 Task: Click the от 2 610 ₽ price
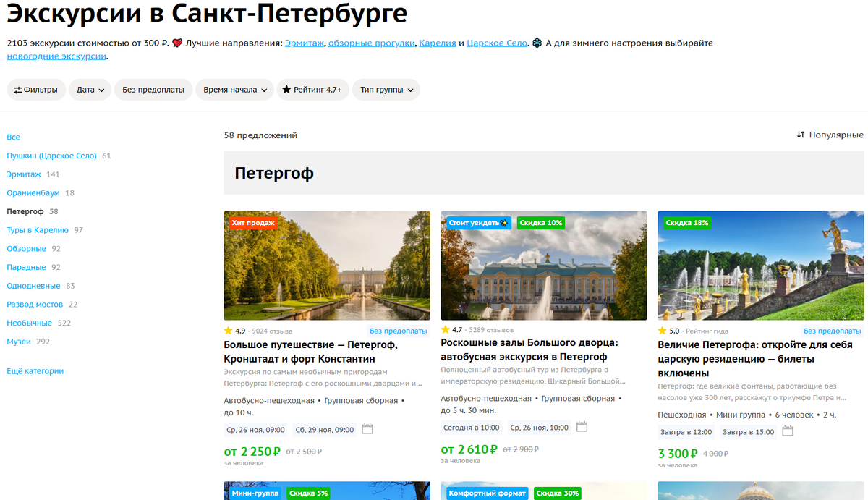[x=469, y=449]
